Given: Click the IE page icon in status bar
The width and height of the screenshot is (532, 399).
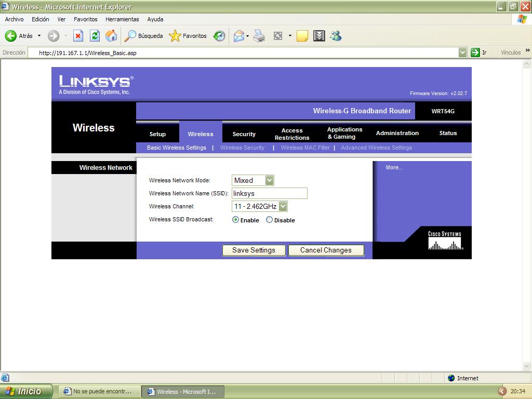Looking at the screenshot, I should click(x=5, y=378).
